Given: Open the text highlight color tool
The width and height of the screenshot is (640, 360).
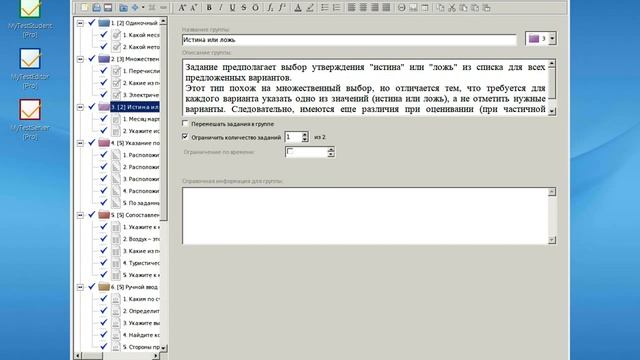Looking at the screenshot, I should click(310, 8).
